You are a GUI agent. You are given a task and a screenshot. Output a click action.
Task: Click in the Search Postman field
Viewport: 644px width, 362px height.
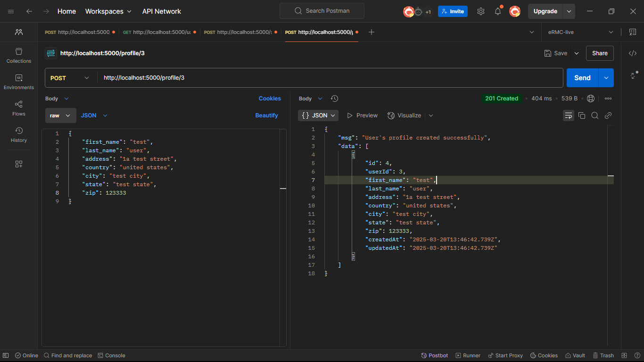pos(322,11)
